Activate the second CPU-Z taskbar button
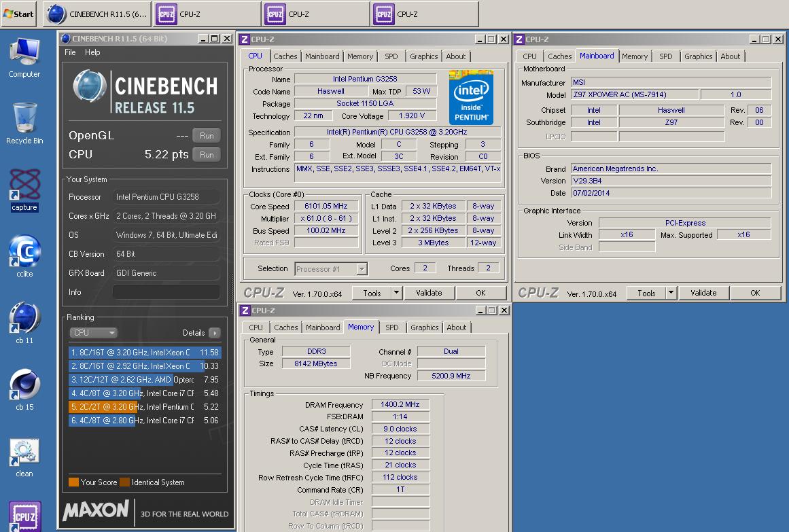This screenshot has height=532, width=789. (x=315, y=14)
